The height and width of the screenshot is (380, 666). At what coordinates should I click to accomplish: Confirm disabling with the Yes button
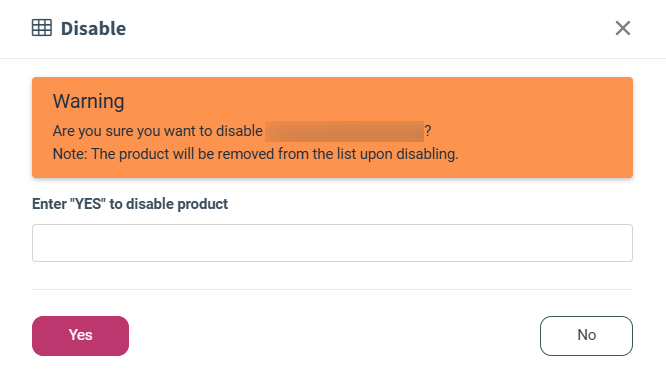[x=80, y=335]
